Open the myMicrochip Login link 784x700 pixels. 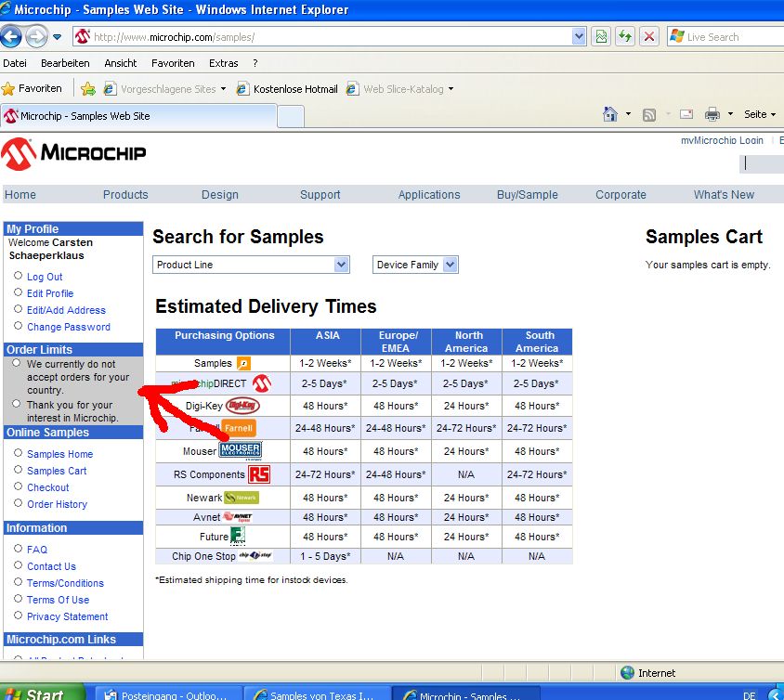(x=722, y=140)
